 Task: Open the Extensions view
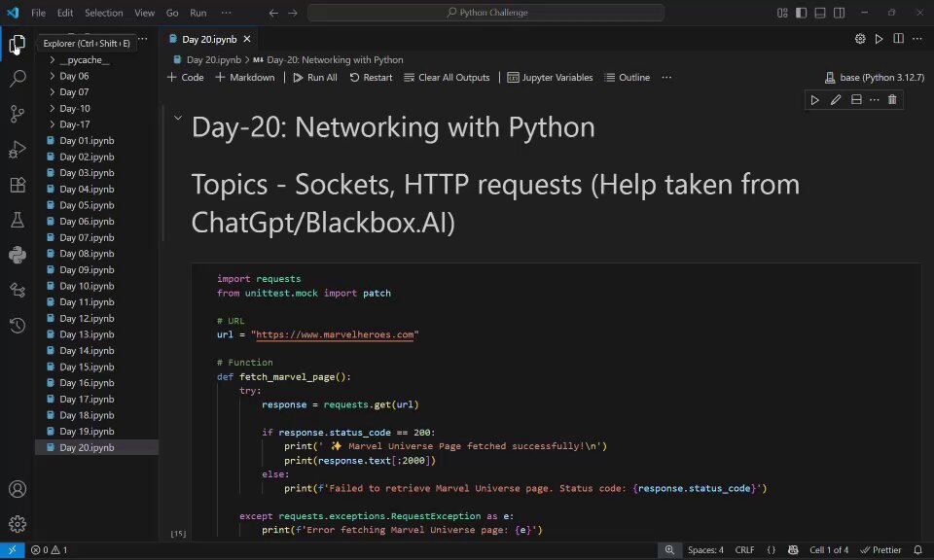click(18, 185)
